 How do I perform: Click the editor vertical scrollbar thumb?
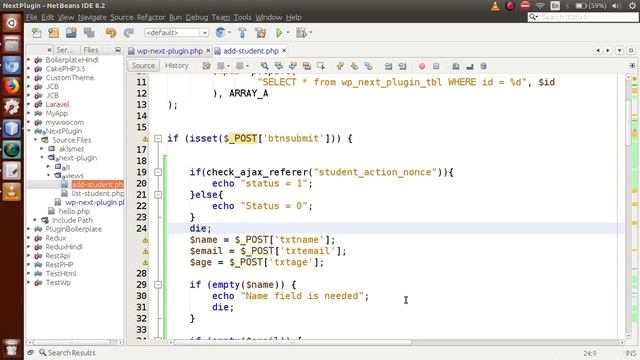click(628, 122)
